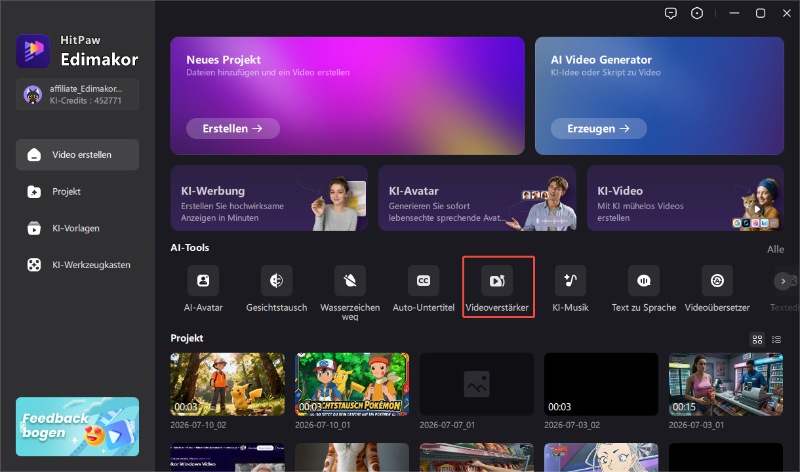The width and height of the screenshot is (800, 472).
Task: Open the circular settings icon in title bar
Action: (x=697, y=13)
